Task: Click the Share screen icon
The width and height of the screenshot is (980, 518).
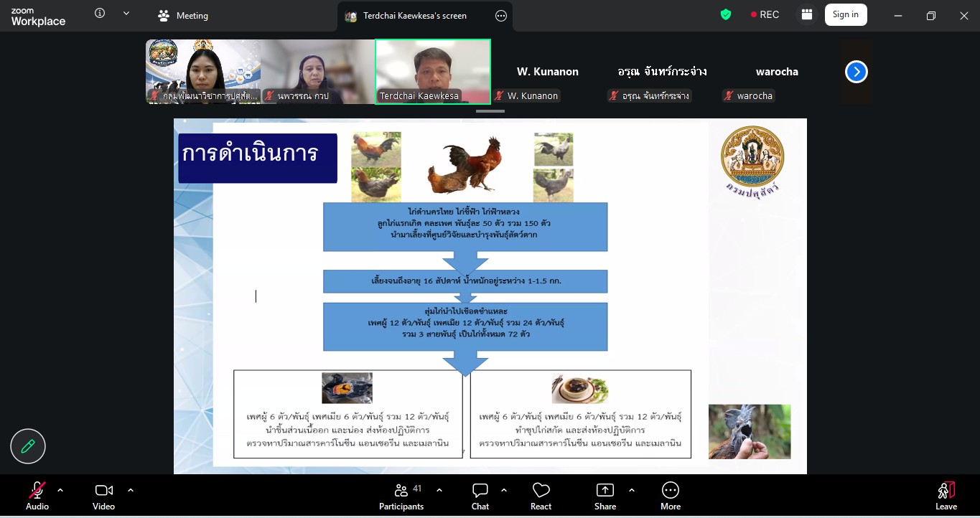Action: [x=605, y=496]
